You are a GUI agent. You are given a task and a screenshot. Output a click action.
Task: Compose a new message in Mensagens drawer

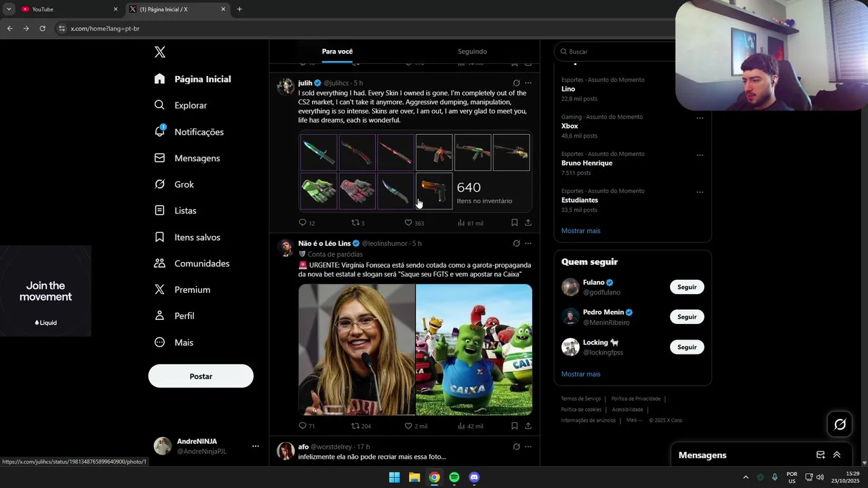[x=821, y=455]
